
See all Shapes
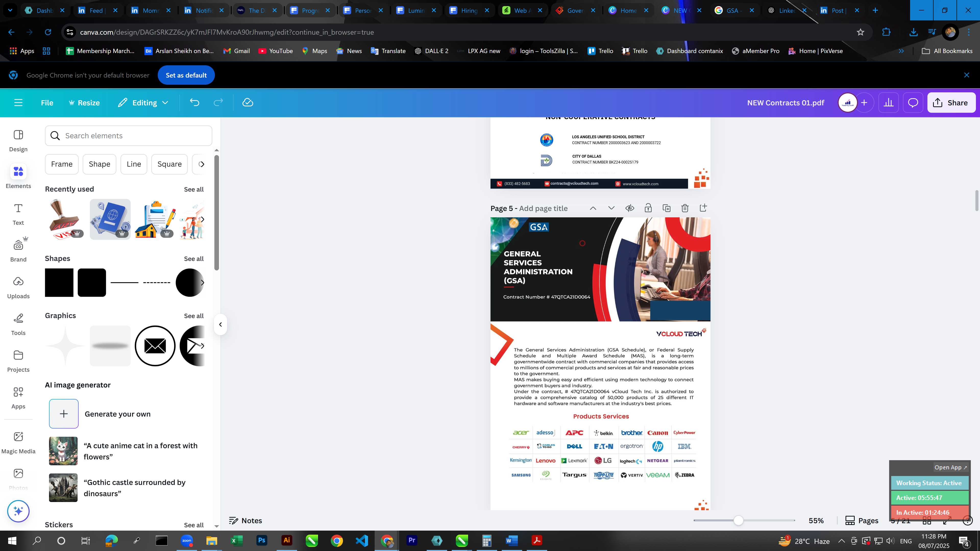coord(194,259)
